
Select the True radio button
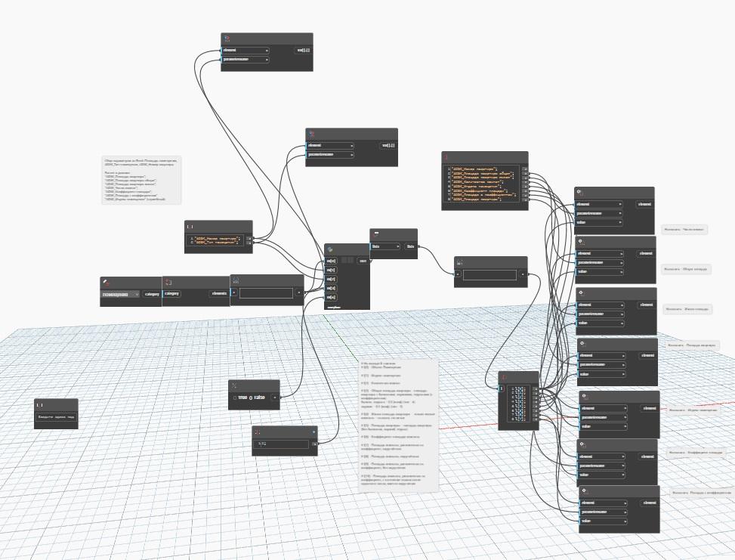[x=234, y=397]
